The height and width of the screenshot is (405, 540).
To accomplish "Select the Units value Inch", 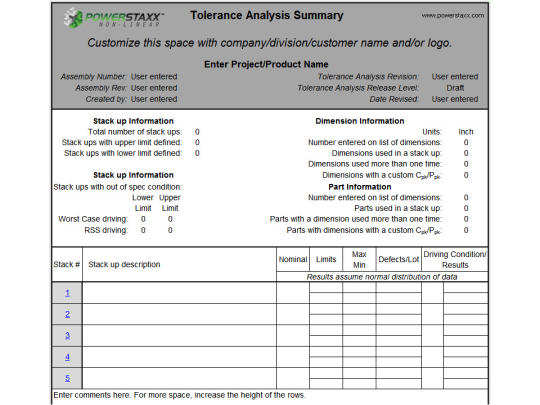I will pos(466,132).
